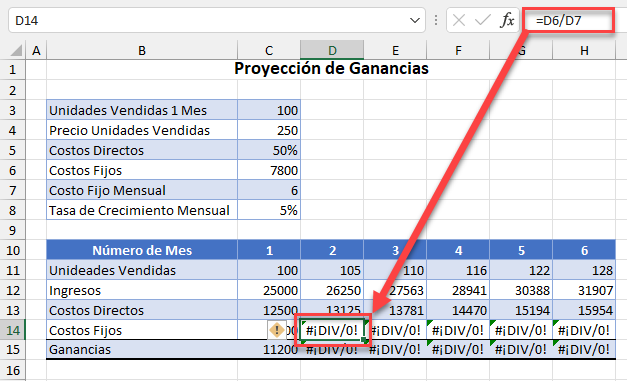The height and width of the screenshot is (381, 627).
Task: Select row 5 header
Action: click(13, 150)
